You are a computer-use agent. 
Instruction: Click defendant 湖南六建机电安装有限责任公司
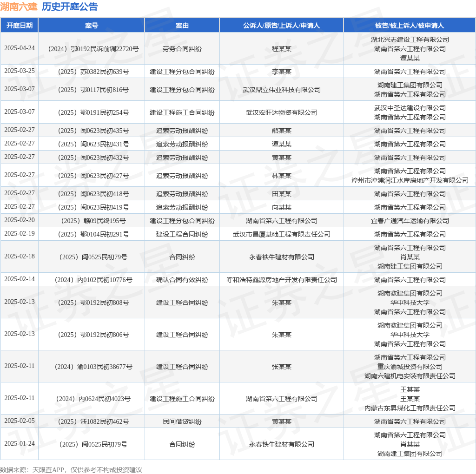coord(410,376)
